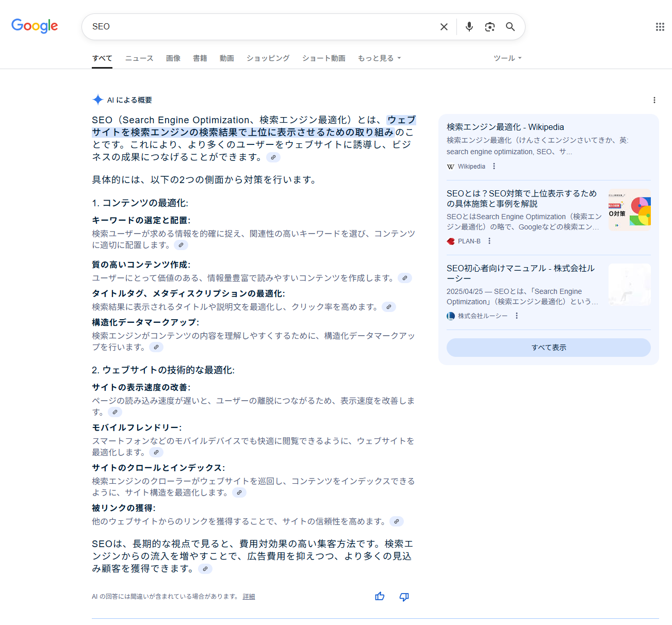Open source link for 被リンクの獲得
This screenshot has width=672, height=625.
click(x=397, y=521)
